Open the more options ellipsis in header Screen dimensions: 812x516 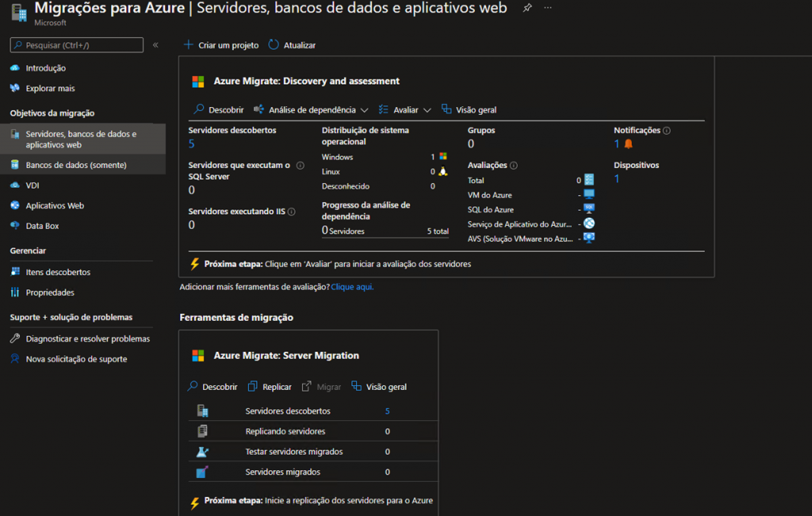click(x=548, y=8)
